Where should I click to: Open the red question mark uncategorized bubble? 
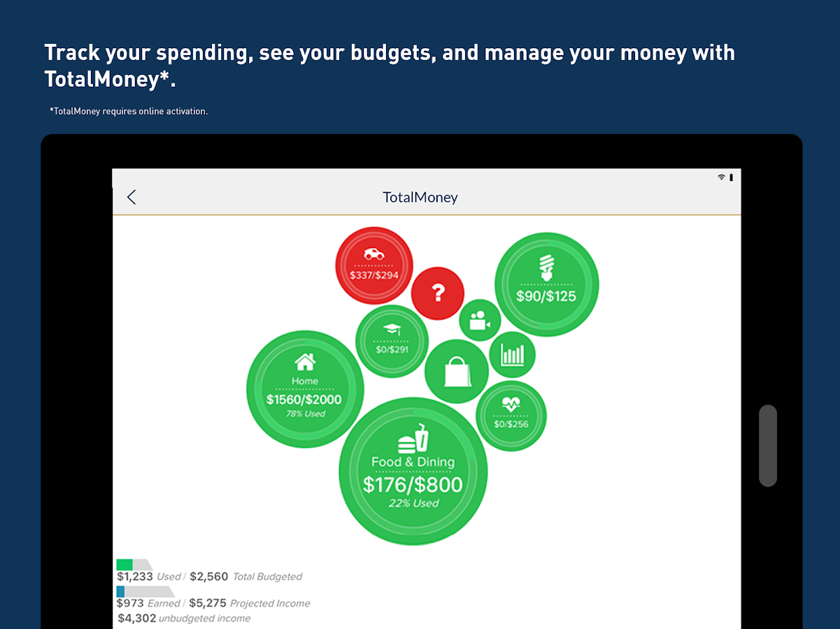(438, 294)
